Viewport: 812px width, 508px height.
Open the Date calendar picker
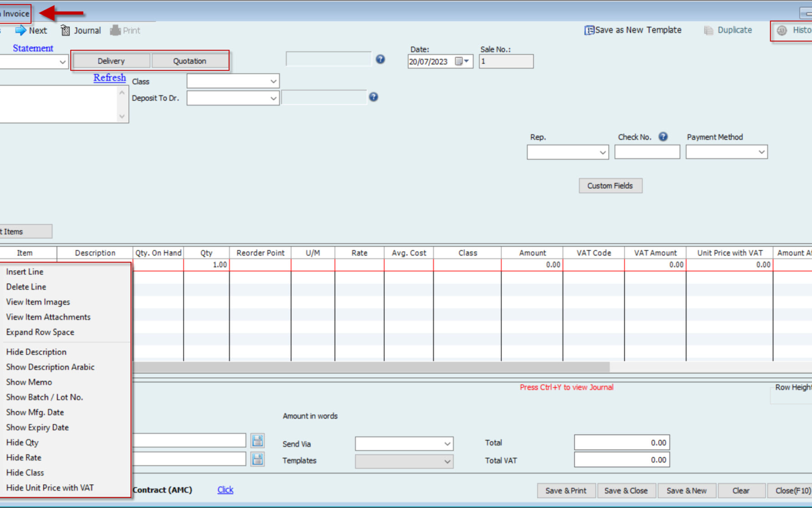point(463,61)
